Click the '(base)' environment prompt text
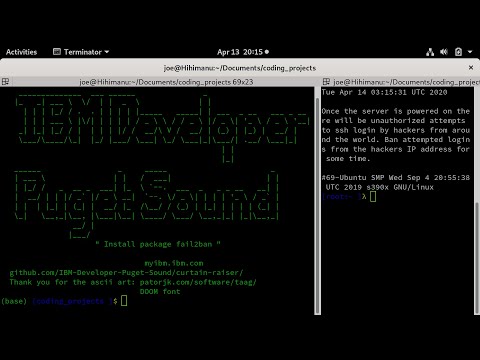The height and width of the screenshot is (360, 480). coord(14,301)
